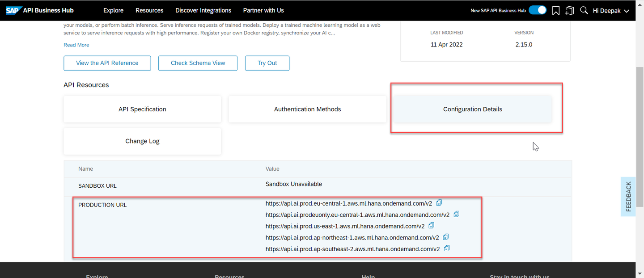Viewport: 644px width, 278px height.
Task: Click the add-to-collection icon in header
Action: [x=570, y=10]
